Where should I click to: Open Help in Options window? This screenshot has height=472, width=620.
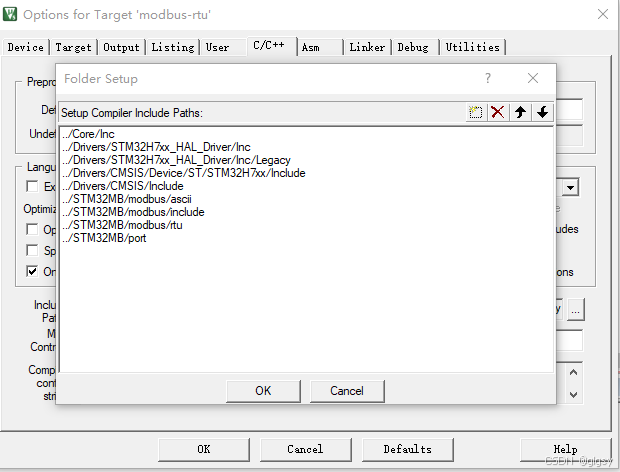coord(565,449)
